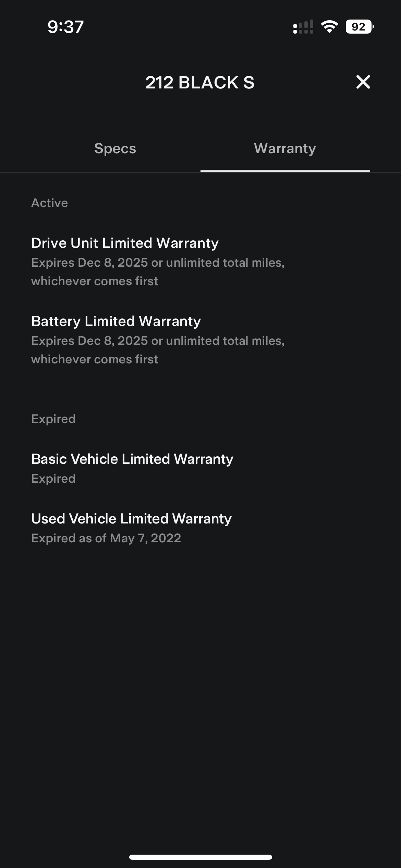The image size is (401, 868).
Task: Tap Basic Vehicle Limited Warranty item
Action: pyautogui.click(x=132, y=459)
